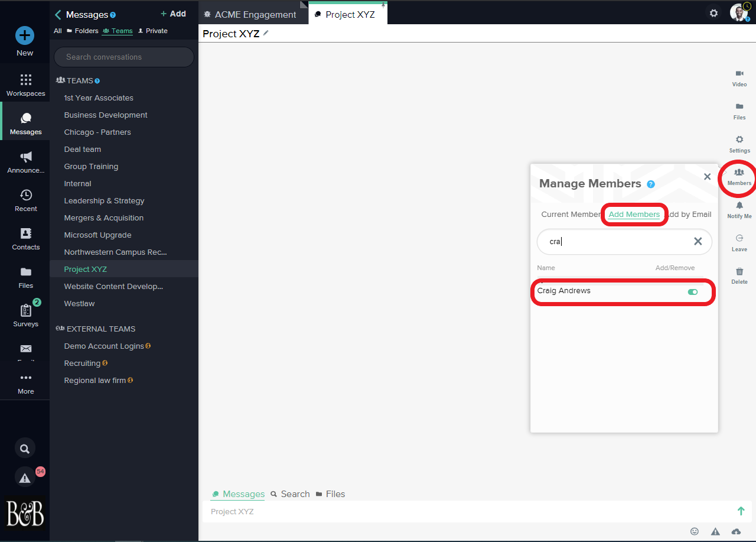Filter conversations by Folders
756x542 pixels.
point(83,31)
